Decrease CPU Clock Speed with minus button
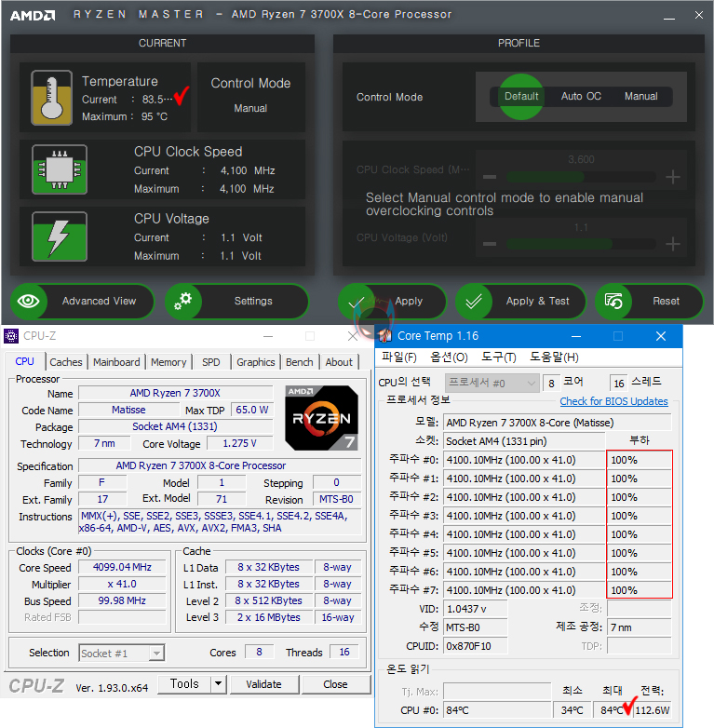Viewport: 714px width, 728px height. (490, 177)
